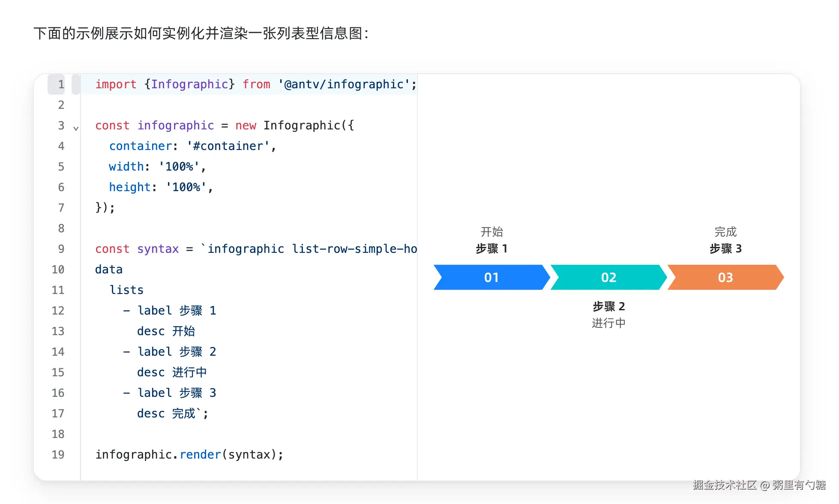
Task: Click the 'label 步骤 2' code line
Action: (x=170, y=352)
